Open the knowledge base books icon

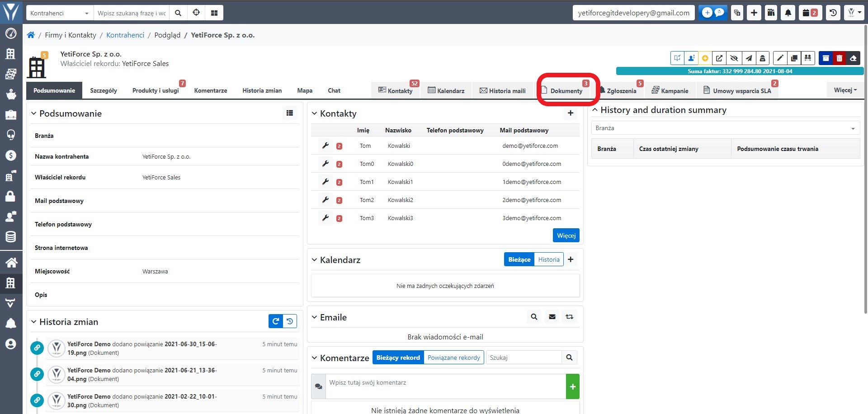771,13
